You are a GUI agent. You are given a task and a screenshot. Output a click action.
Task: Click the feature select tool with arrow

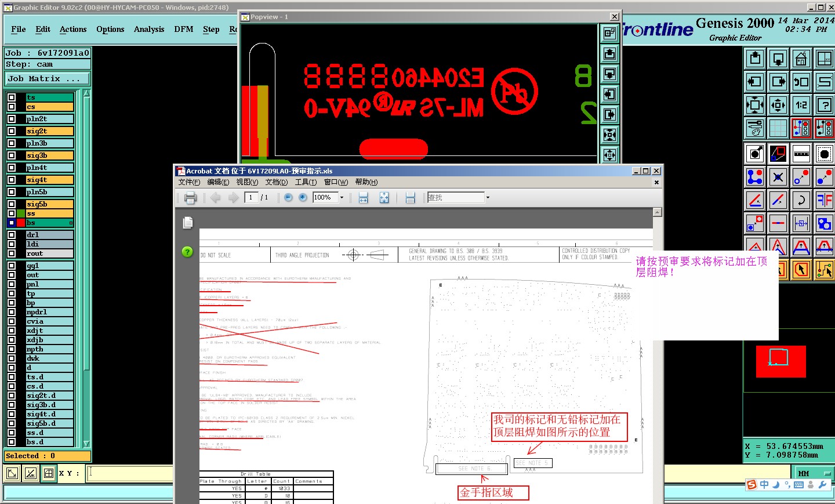click(755, 154)
